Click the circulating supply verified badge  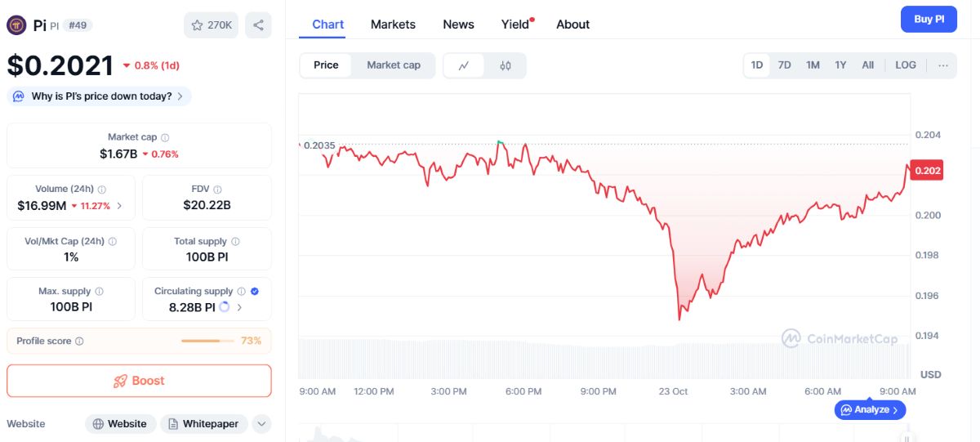click(255, 291)
